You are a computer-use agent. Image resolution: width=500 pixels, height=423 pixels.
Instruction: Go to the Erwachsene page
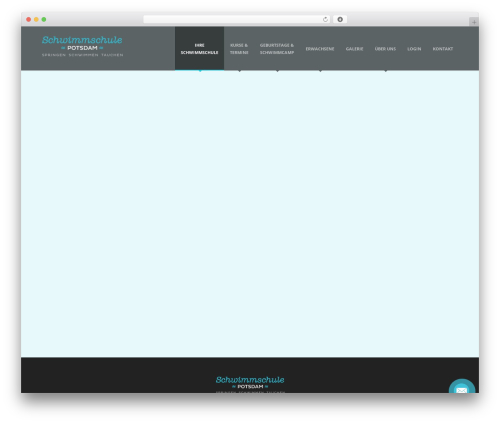[x=320, y=49]
